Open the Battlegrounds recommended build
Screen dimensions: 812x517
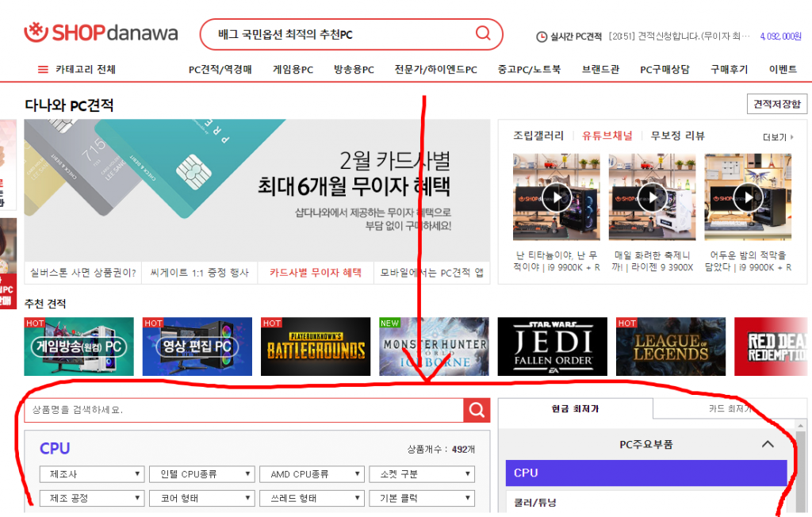[316, 347]
